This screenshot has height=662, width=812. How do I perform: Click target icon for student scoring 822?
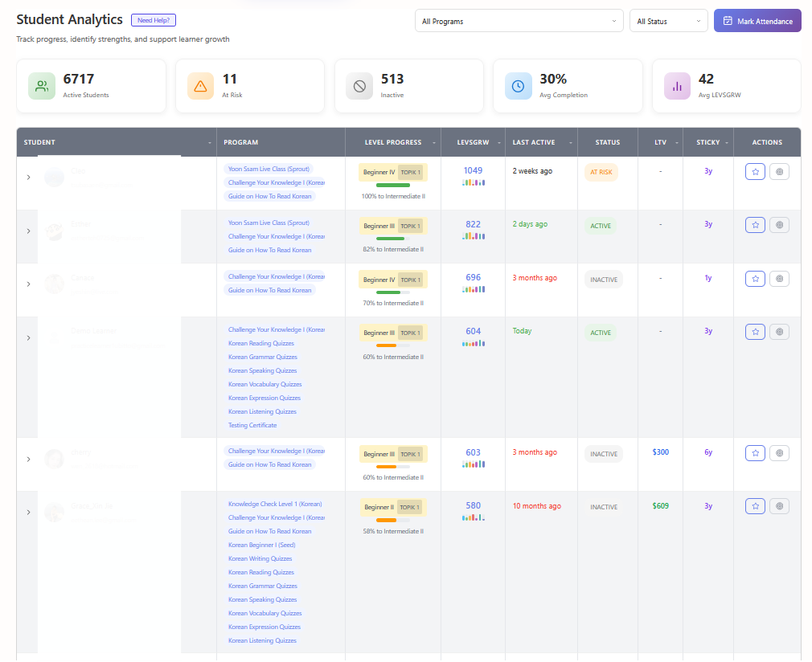pyautogui.click(x=779, y=225)
